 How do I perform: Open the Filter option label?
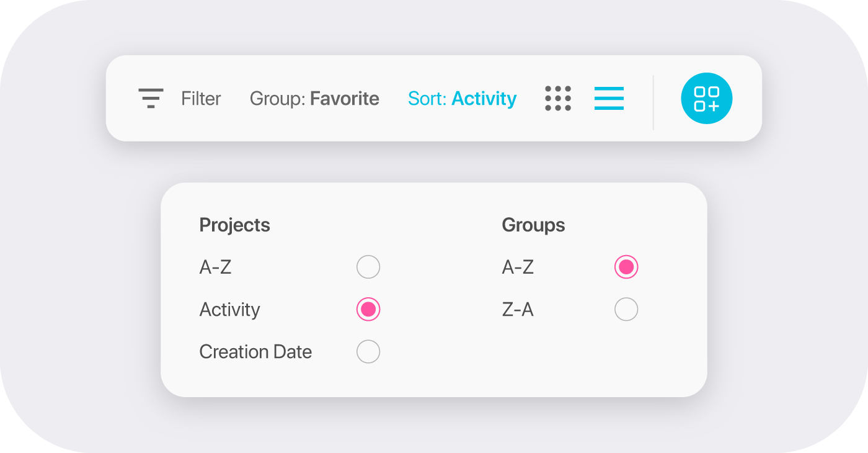(x=201, y=99)
